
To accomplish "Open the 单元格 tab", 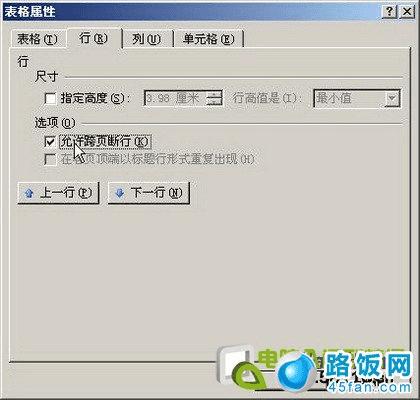I will tap(208, 39).
